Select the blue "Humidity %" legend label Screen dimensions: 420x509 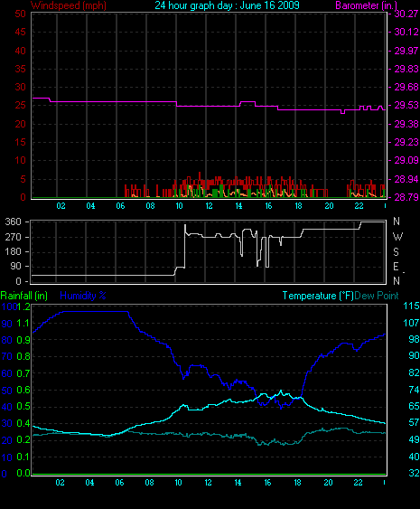83,296
